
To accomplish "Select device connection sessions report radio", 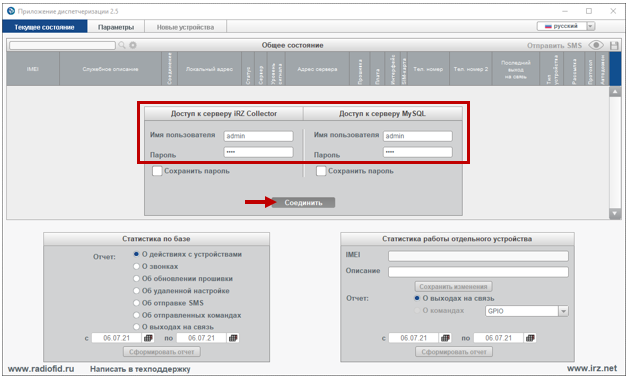I will tap(417, 298).
